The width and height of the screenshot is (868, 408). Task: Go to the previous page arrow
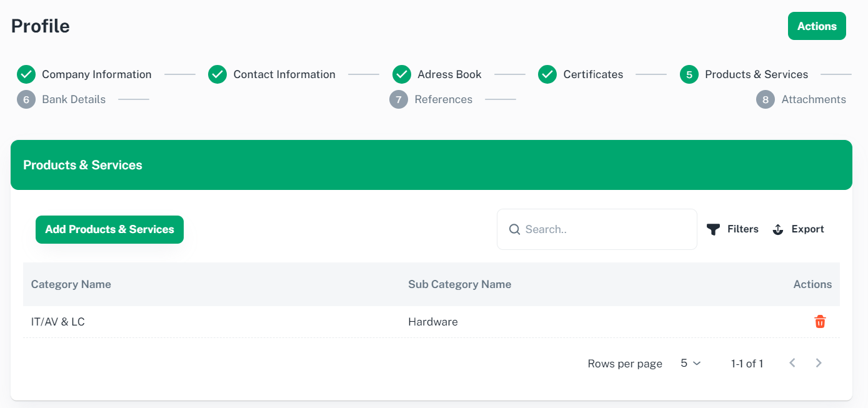point(792,363)
